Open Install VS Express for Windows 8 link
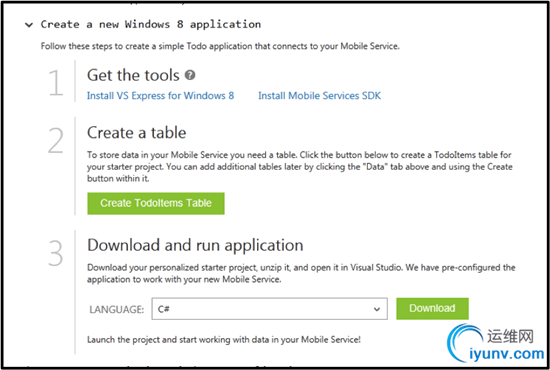Viewport: 550px width, 370px height. 160,96
